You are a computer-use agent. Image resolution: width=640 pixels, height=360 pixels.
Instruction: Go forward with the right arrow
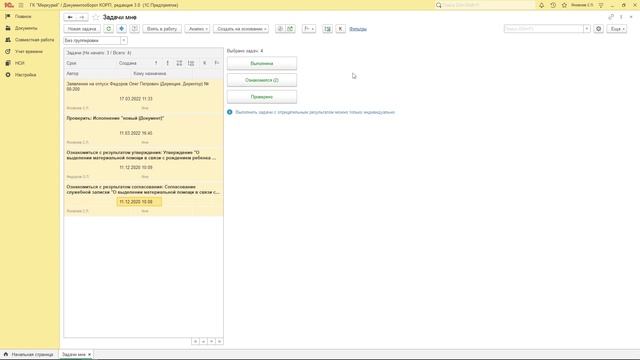pos(82,17)
